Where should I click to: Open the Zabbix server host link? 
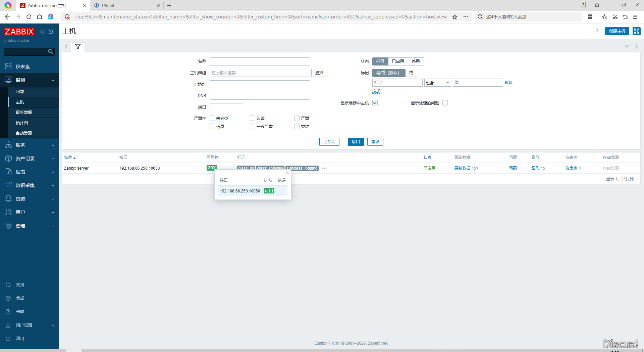pyautogui.click(x=76, y=168)
